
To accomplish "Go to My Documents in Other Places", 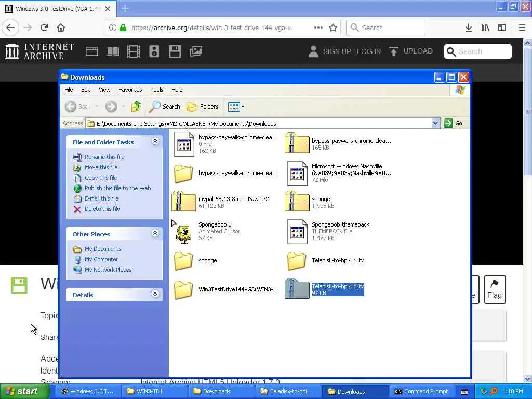I will pos(103,249).
